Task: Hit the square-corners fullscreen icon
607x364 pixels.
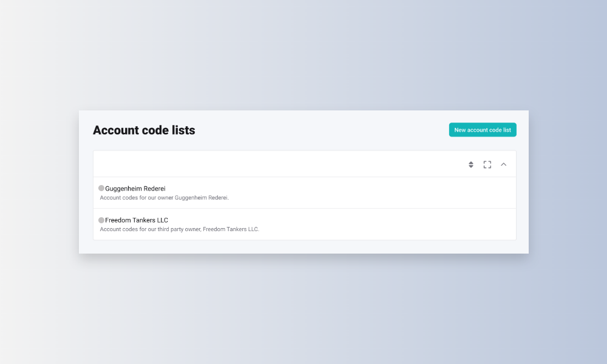Action: (x=487, y=164)
